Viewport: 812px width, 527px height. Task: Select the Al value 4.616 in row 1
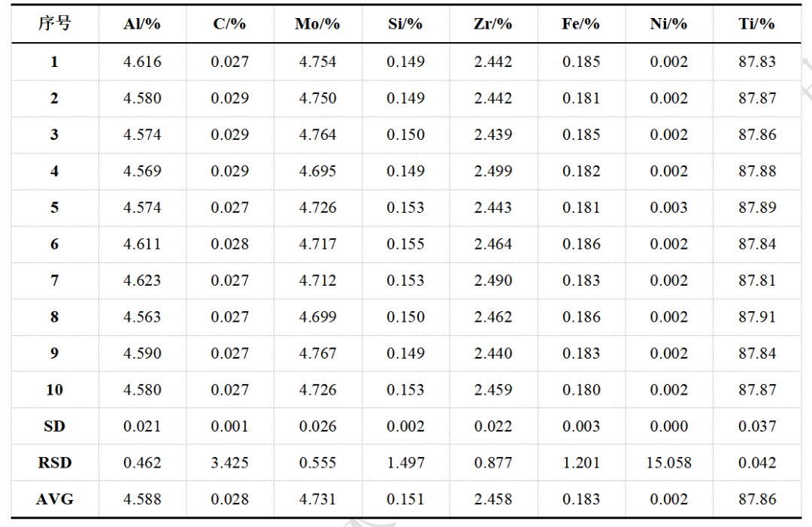pyautogui.click(x=142, y=62)
